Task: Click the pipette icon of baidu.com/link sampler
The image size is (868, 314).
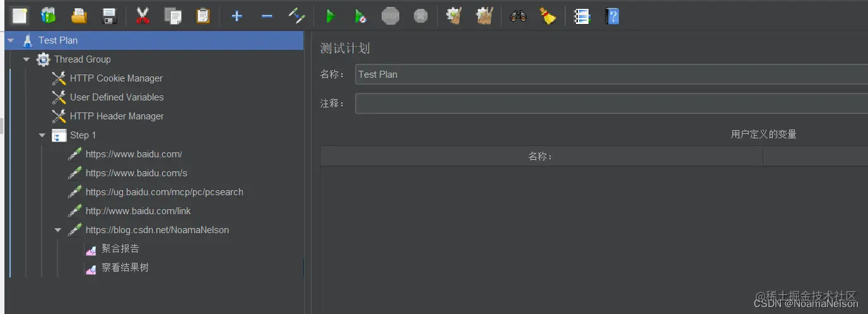Action: click(x=74, y=211)
